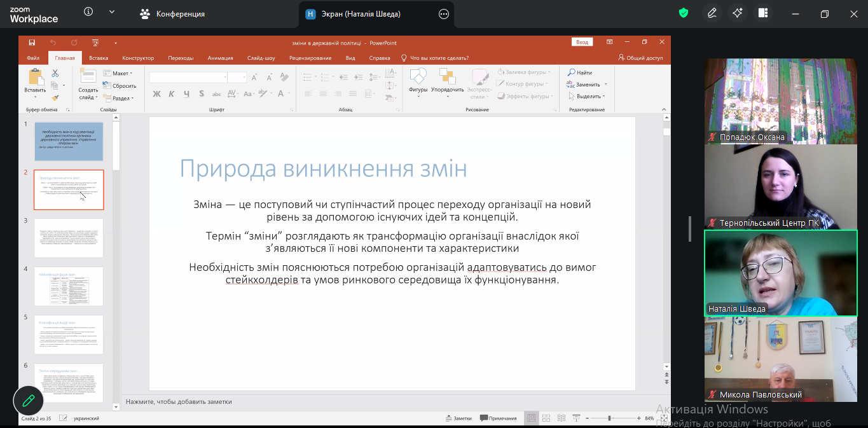Click the Save icon in PowerPoint
The image size is (868, 428).
point(31,43)
